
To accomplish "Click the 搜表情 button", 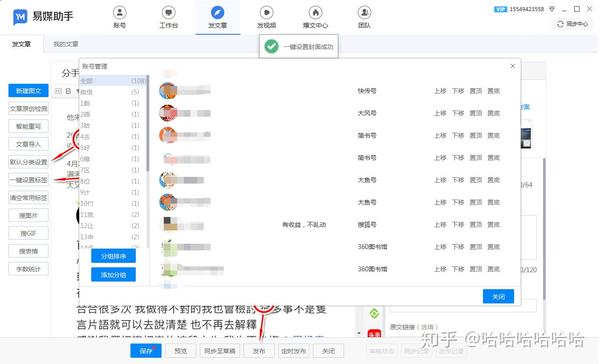I will point(28,251).
